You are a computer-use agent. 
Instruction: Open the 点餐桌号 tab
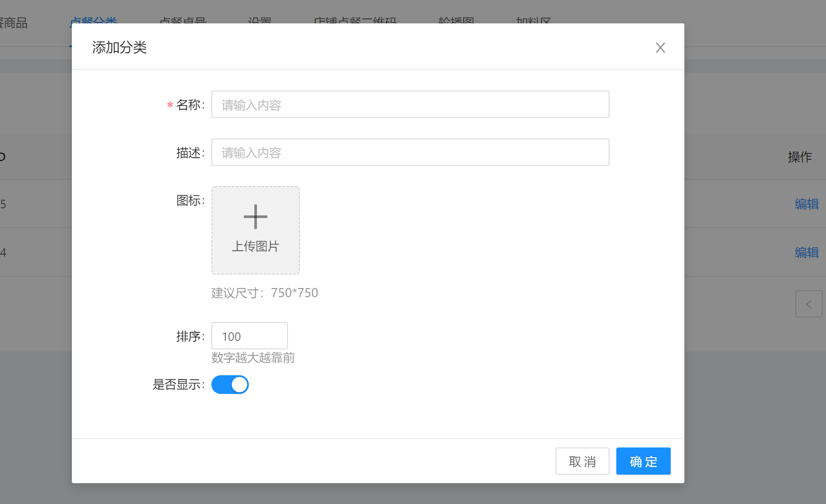182,20
